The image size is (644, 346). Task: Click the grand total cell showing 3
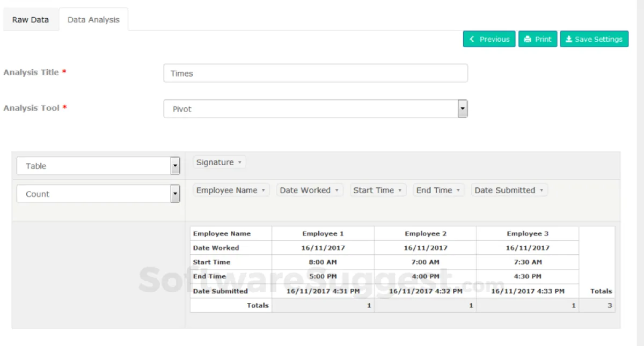click(597, 306)
